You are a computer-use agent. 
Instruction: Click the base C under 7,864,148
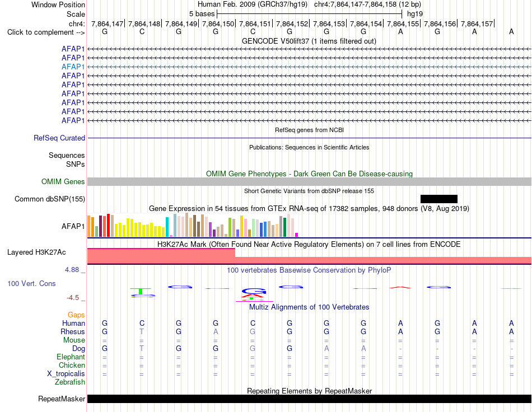(142, 32)
